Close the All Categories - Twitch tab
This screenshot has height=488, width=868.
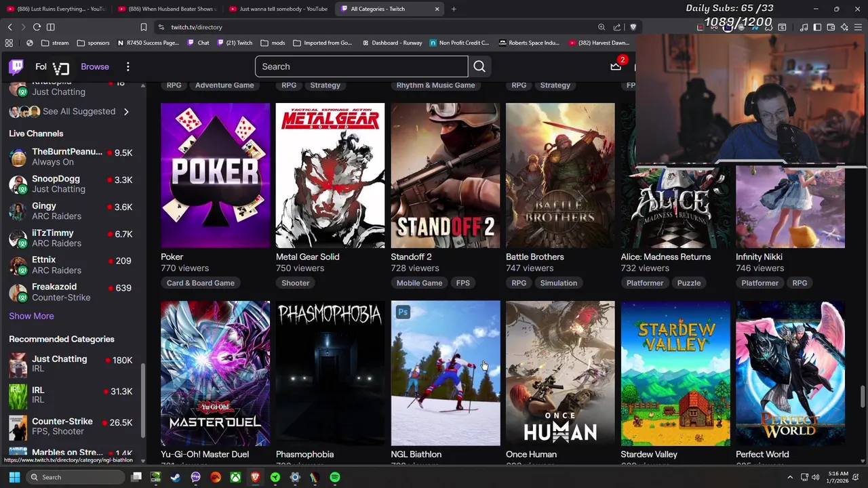pyautogui.click(x=437, y=9)
